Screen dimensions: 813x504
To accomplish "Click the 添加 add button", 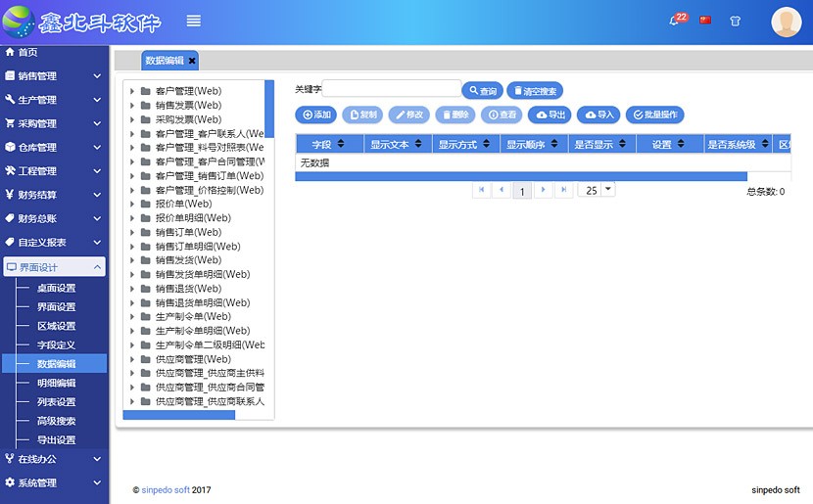I will click(x=315, y=115).
